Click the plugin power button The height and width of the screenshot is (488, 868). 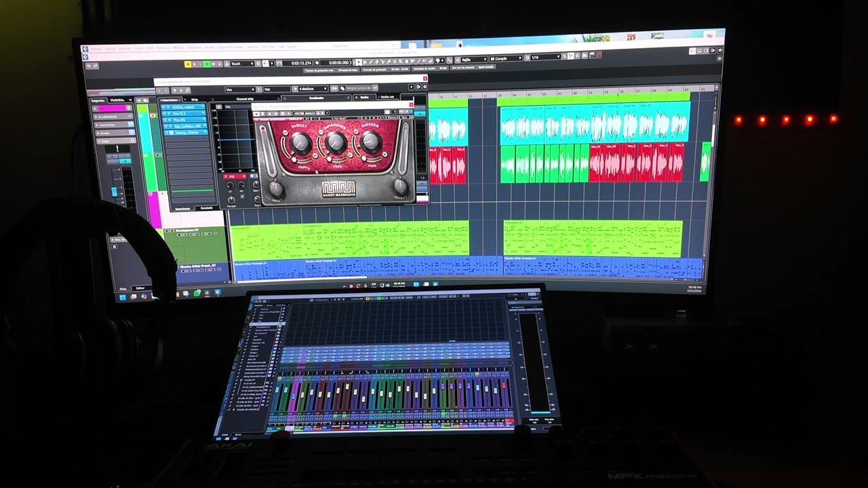pyautogui.click(x=256, y=114)
